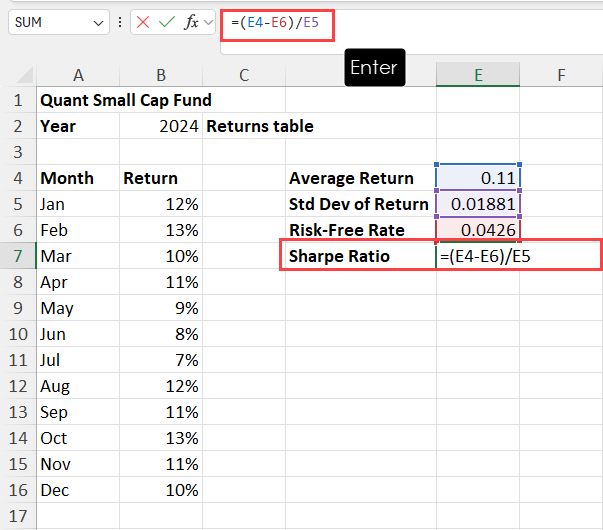Select all cells using corner triangle
603x530 pixels.
pyautogui.click(x=25, y=75)
